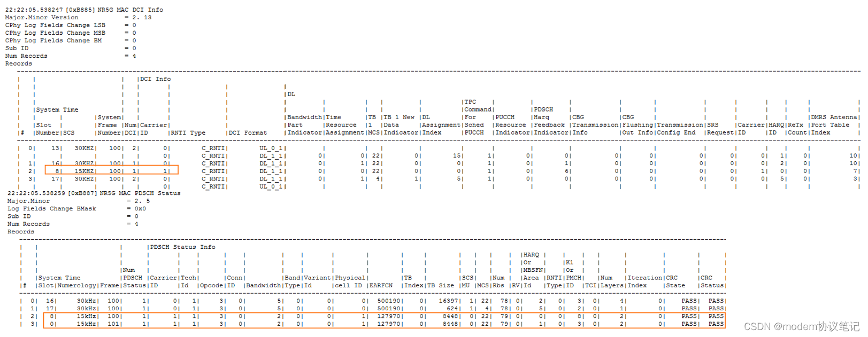Click the "CRC Status" column header
Image resolution: width=868 pixels, height=337 pixels.
(711, 281)
